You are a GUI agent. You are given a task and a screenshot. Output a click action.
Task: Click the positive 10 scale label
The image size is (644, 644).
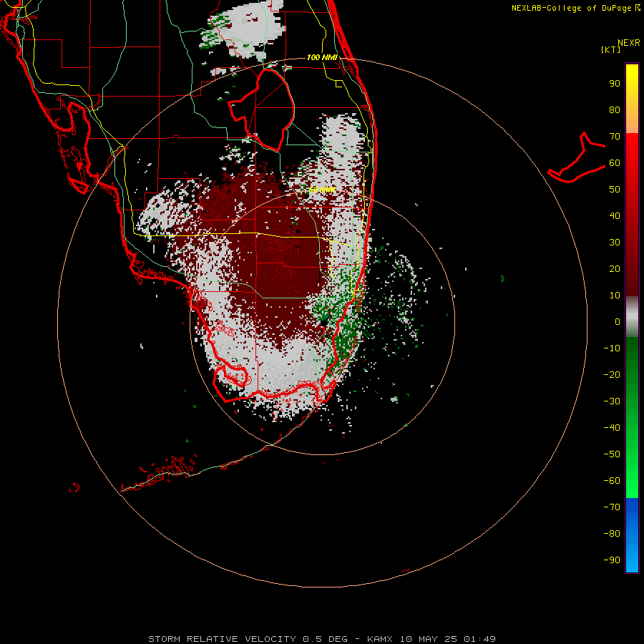click(x=615, y=296)
